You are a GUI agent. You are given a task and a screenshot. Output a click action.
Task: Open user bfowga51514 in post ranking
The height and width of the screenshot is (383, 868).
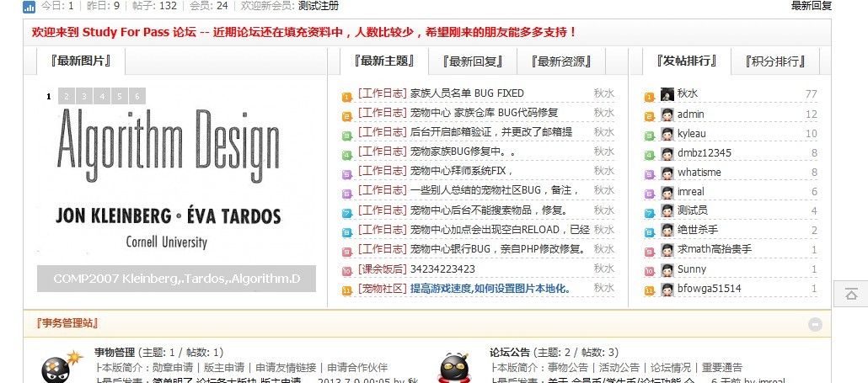[709, 289]
